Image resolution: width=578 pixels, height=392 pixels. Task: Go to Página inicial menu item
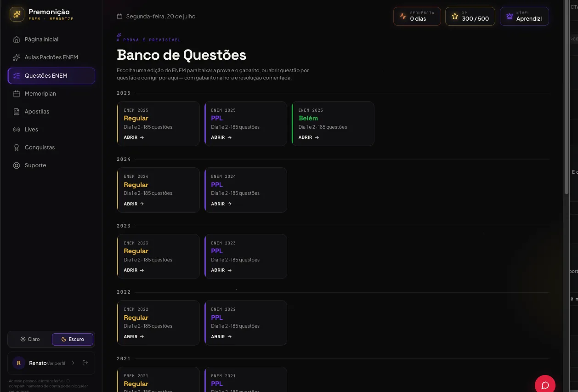click(51, 40)
